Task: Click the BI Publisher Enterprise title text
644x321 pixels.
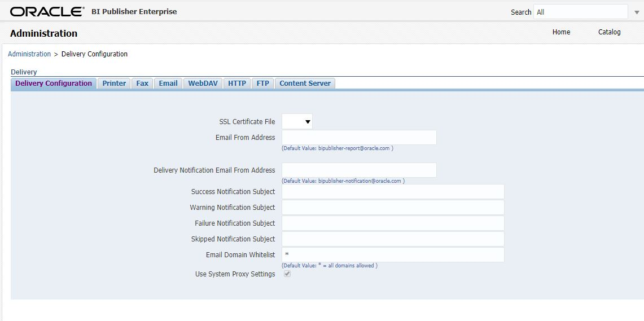Action: [x=134, y=11]
